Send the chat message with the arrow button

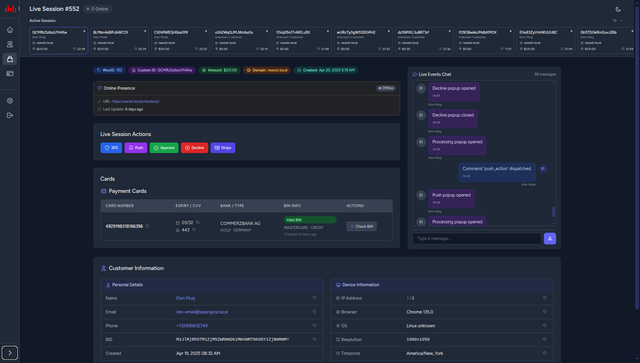pyautogui.click(x=550, y=238)
